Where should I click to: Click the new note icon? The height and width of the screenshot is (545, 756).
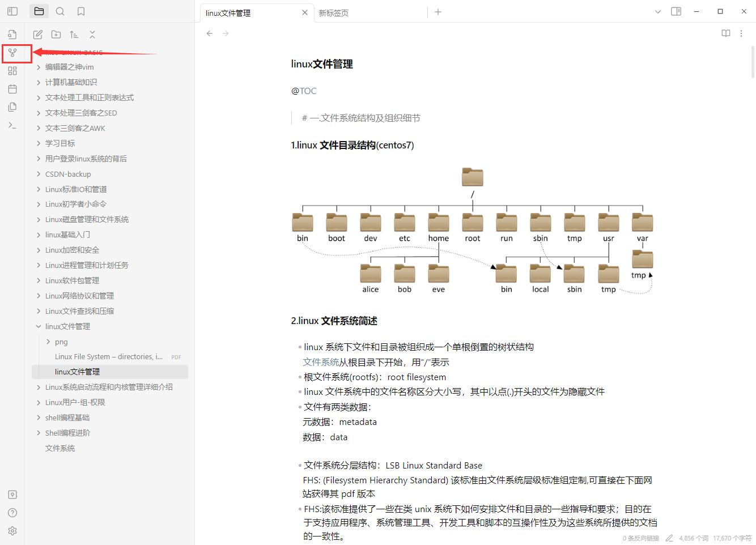(x=38, y=35)
